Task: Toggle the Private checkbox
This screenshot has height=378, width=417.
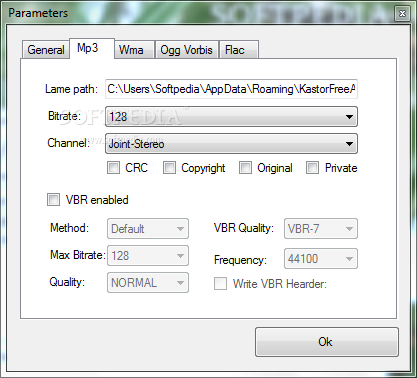Action: tap(312, 168)
